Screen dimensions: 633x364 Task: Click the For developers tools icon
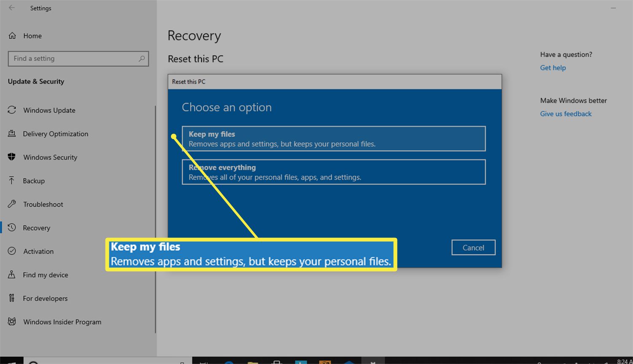[12, 298]
